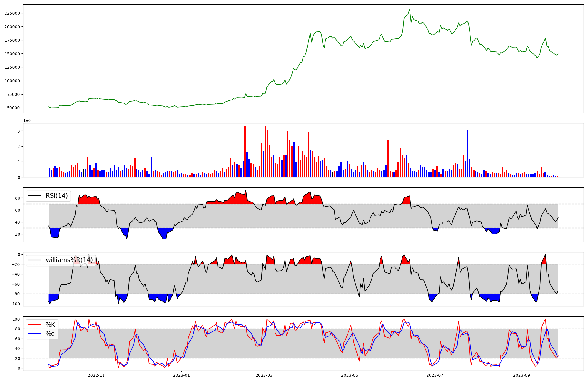Click the -100 label on Williams axis
This screenshot has width=588, height=382.
pyautogui.click(x=14, y=304)
